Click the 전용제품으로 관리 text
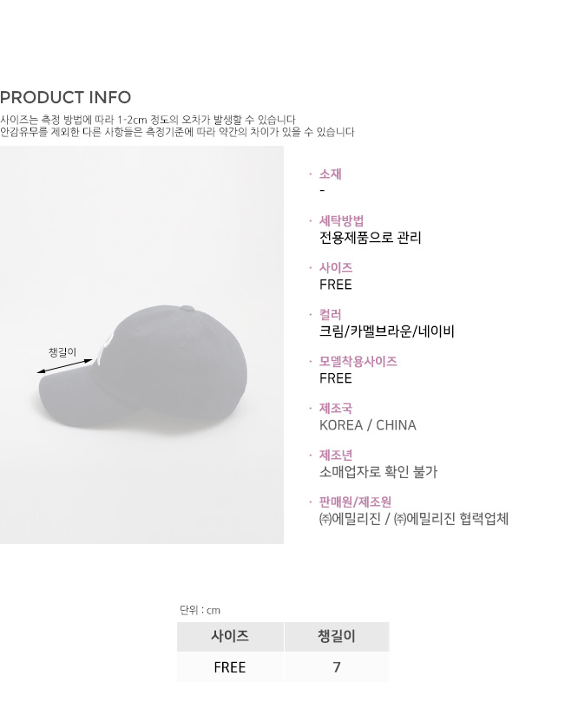 click(370, 238)
